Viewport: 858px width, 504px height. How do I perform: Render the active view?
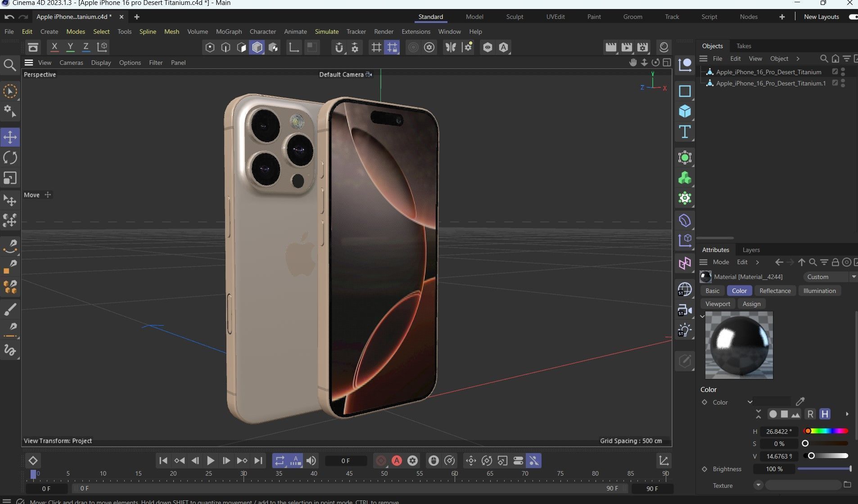(611, 47)
